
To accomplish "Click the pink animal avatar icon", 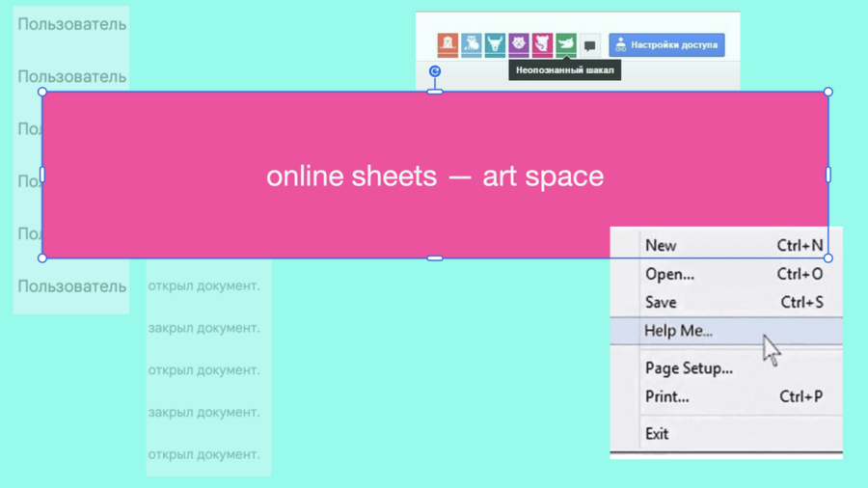I will tap(542, 44).
